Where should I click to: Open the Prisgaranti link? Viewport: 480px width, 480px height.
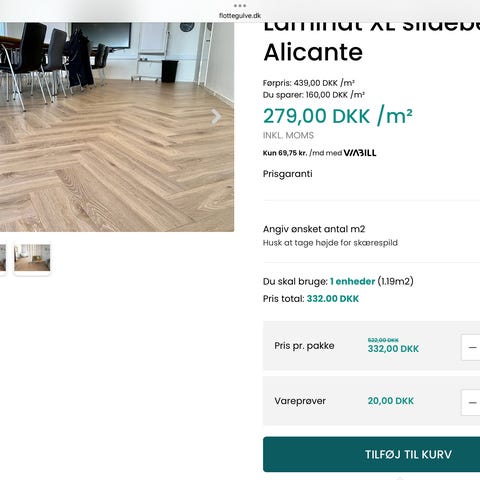pos(288,174)
